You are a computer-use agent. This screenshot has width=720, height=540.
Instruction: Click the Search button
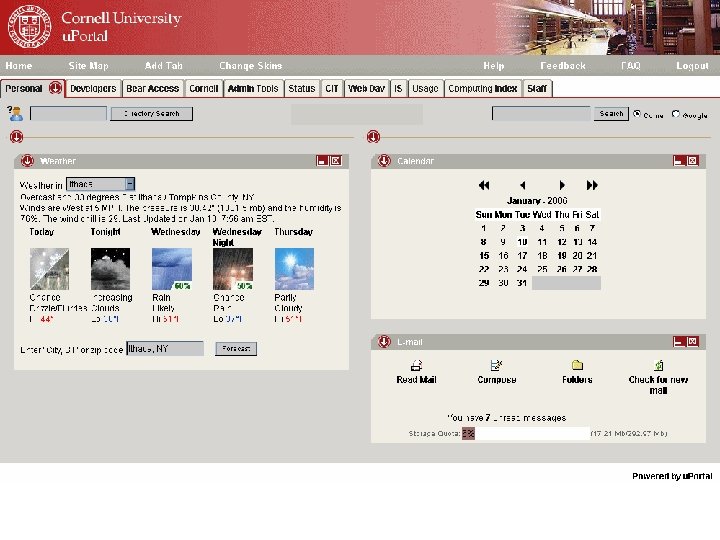click(611, 113)
